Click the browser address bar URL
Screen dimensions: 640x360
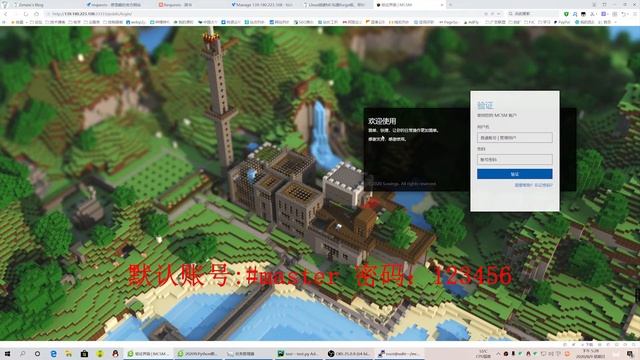pos(92,14)
